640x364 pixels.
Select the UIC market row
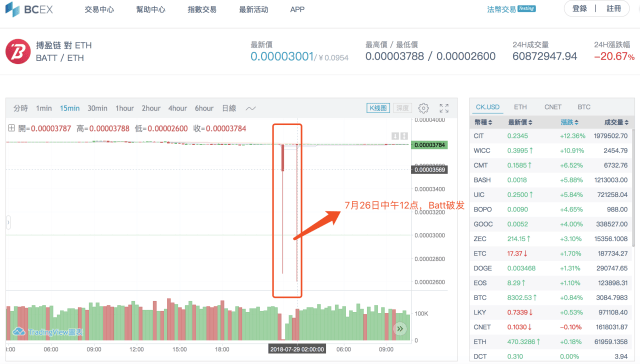[x=551, y=195]
